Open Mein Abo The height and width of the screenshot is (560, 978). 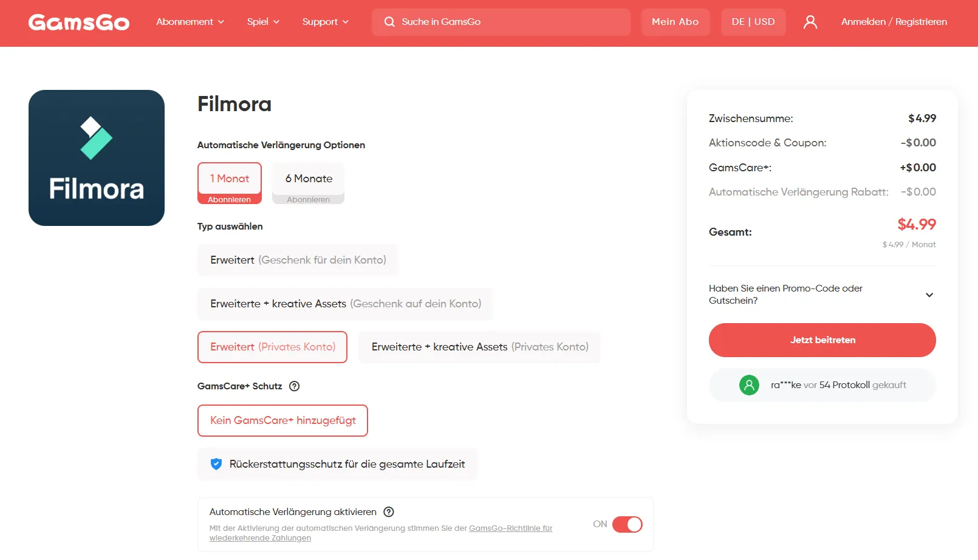coord(675,22)
